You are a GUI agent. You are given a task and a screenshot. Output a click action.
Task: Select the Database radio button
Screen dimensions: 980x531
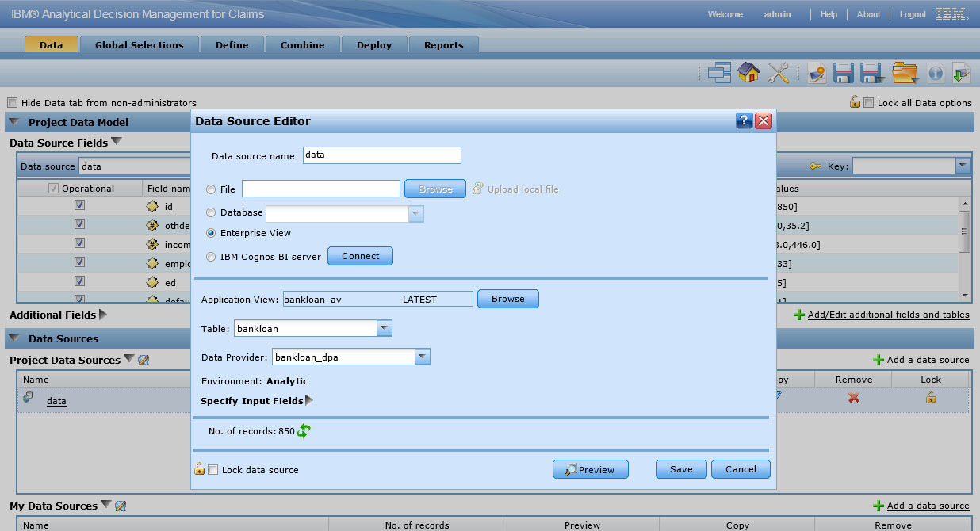tap(211, 212)
